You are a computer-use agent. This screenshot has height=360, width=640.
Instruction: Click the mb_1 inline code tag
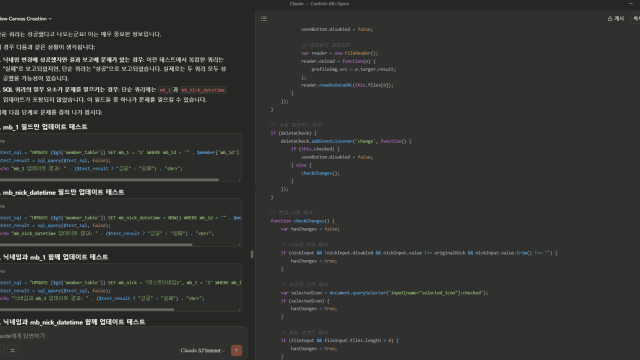point(165,90)
